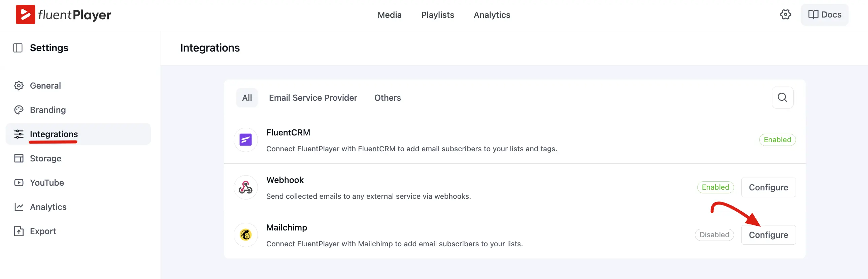
Task: Open Media in top navigation
Action: [389, 15]
